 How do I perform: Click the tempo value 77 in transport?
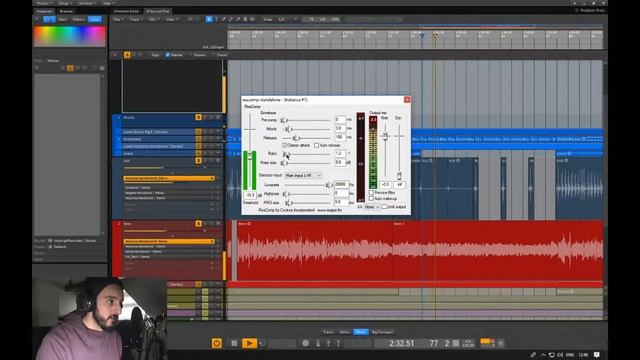point(433,343)
